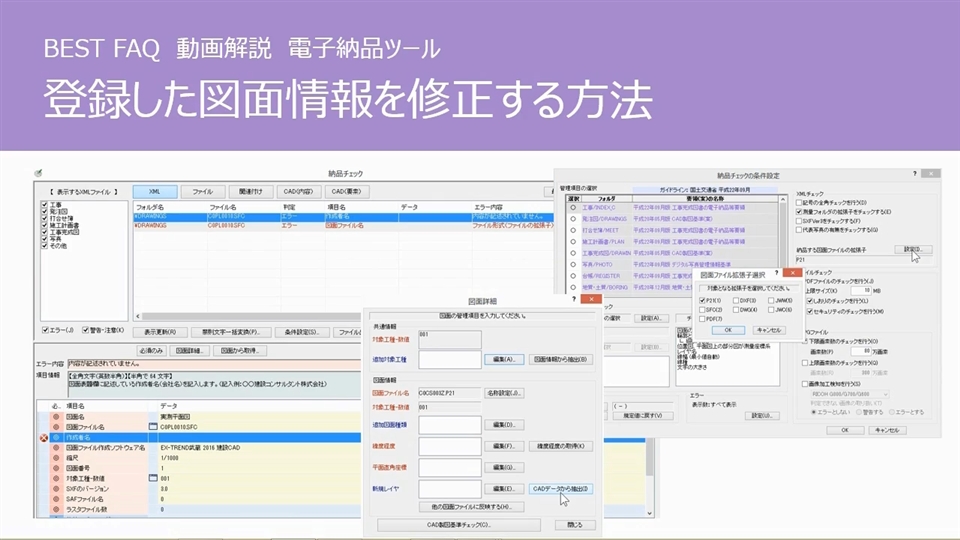
Task: Click the CADデータから抽出 button
Action: (559, 489)
